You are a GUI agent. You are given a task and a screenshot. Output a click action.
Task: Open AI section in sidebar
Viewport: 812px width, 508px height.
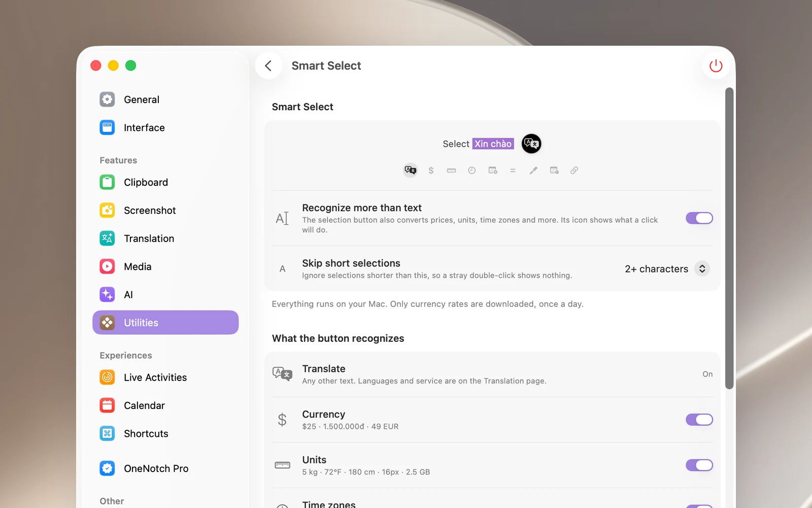[165, 295]
